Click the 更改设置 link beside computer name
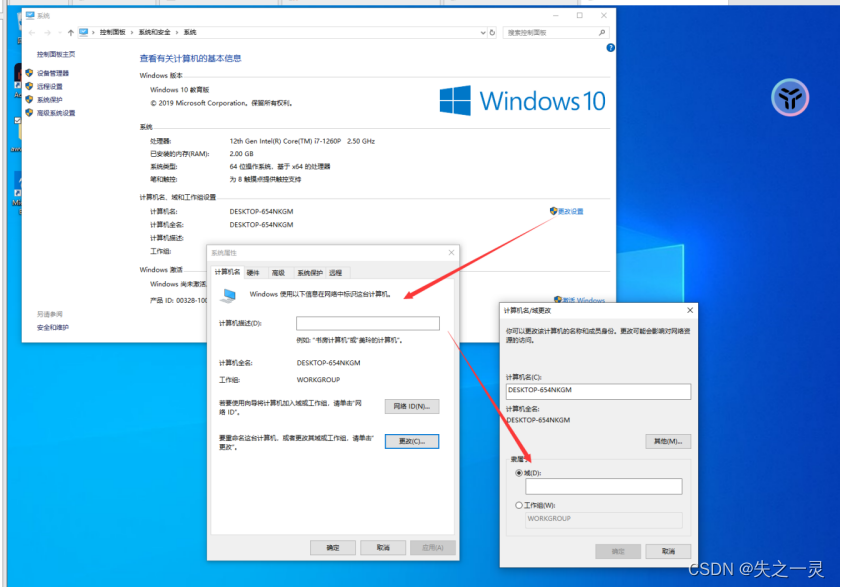The width and height of the screenshot is (841, 588). [571, 211]
